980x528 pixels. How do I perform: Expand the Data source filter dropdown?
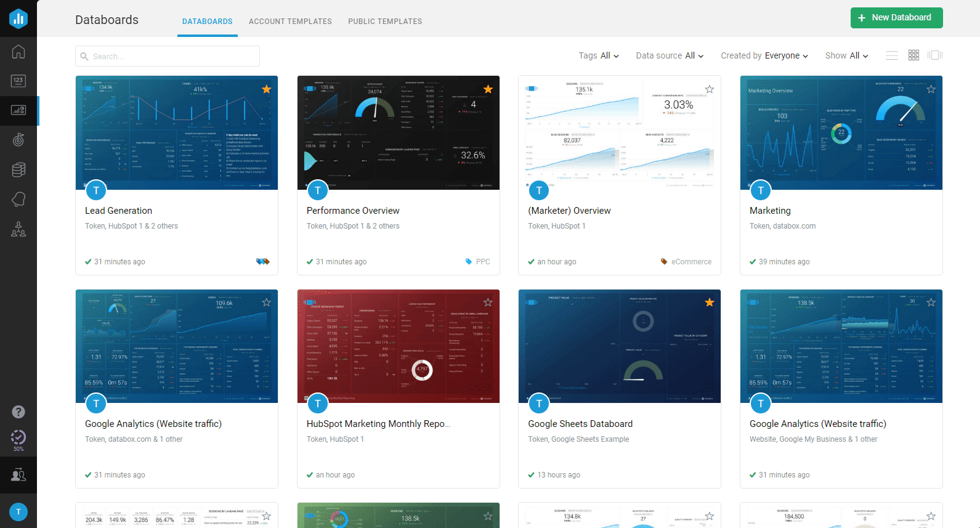670,55
